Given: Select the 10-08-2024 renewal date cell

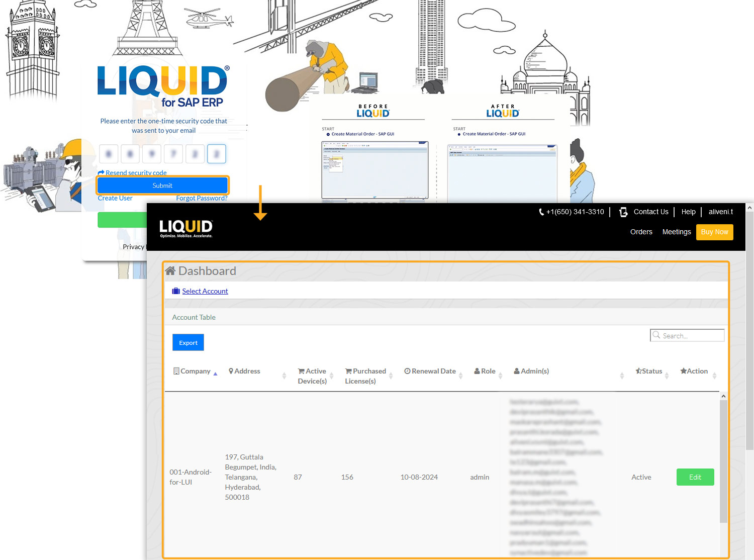Looking at the screenshot, I should [x=419, y=477].
